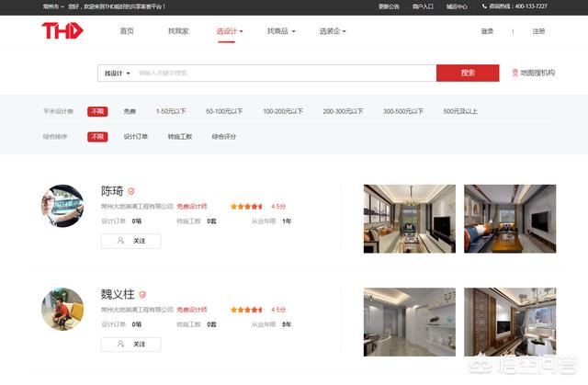Follow 陈琦 with the 关注 button
The height and width of the screenshot is (385, 588).
(x=130, y=241)
